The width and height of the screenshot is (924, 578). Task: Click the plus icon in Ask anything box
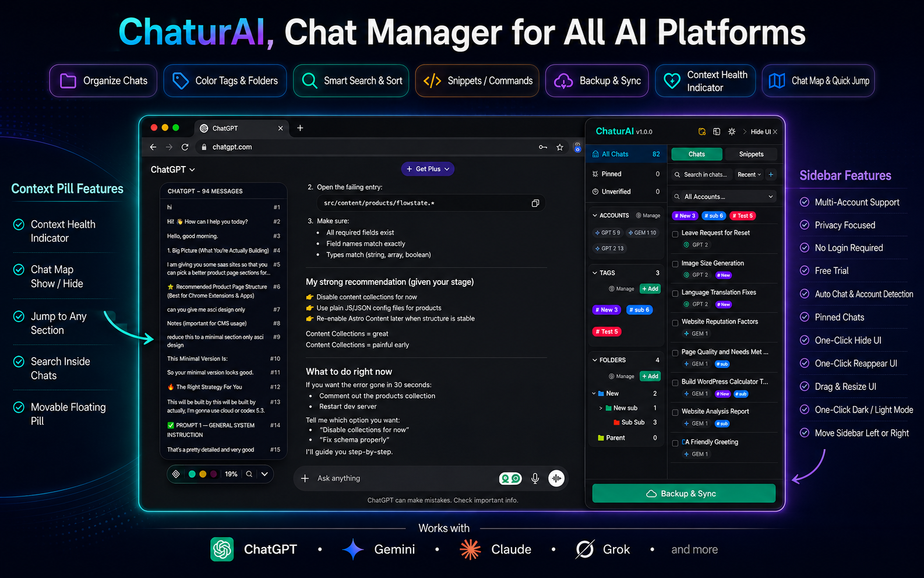[x=305, y=478]
